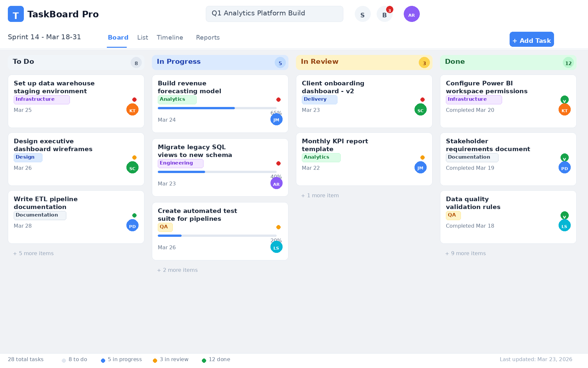The height and width of the screenshot is (368, 588).
Task: Click red priority dot on revenue forecasting card
Action: pyautogui.click(x=278, y=99)
